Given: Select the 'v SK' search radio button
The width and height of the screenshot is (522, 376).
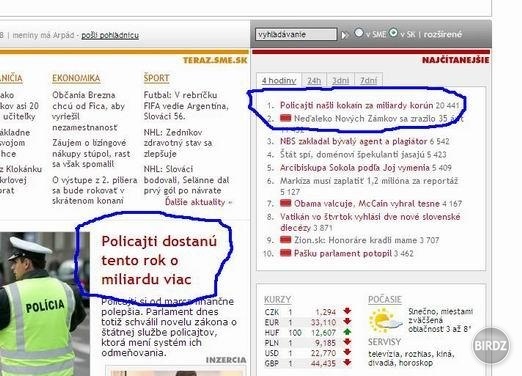Looking at the screenshot, I should 393,33.
